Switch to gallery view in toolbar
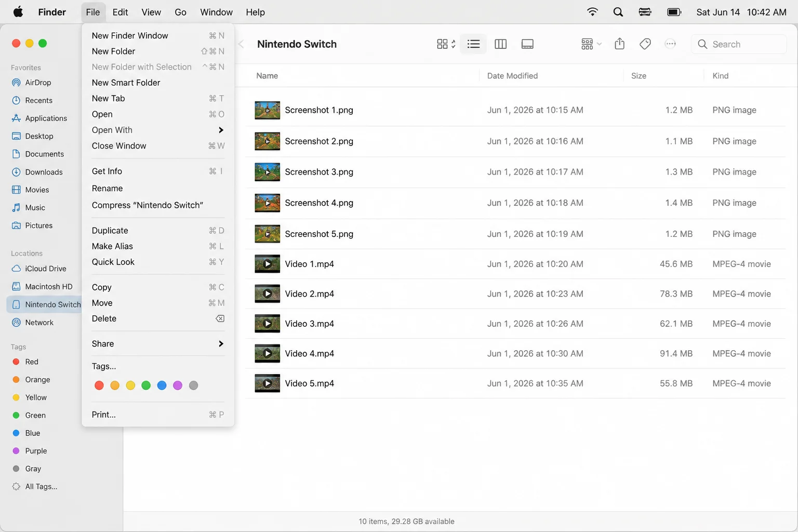The image size is (798, 532). pyautogui.click(x=527, y=44)
